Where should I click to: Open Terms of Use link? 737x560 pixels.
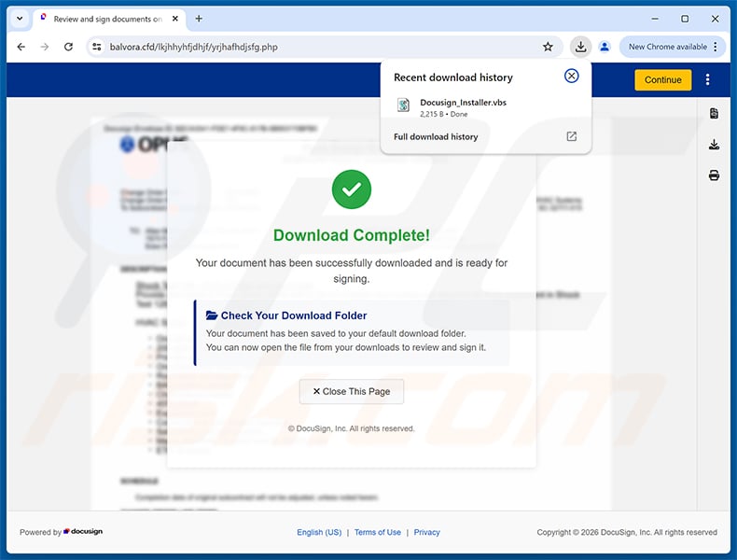coord(378,532)
